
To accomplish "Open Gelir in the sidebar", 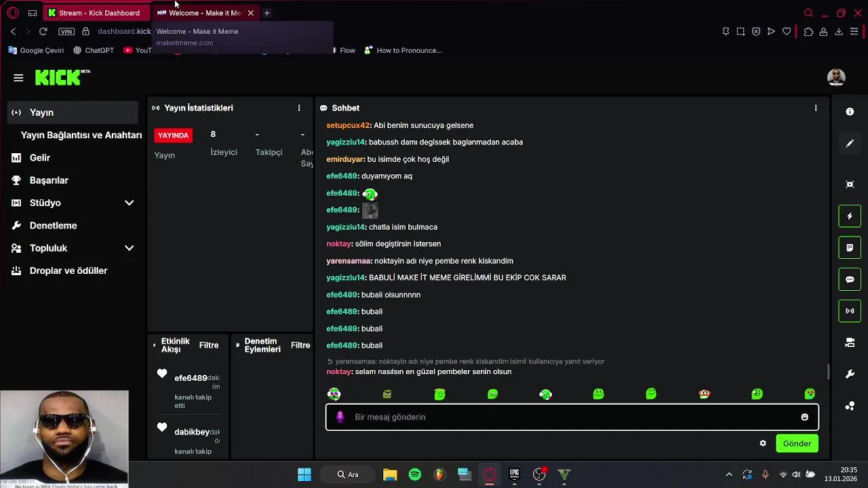I will [x=40, y=157].
